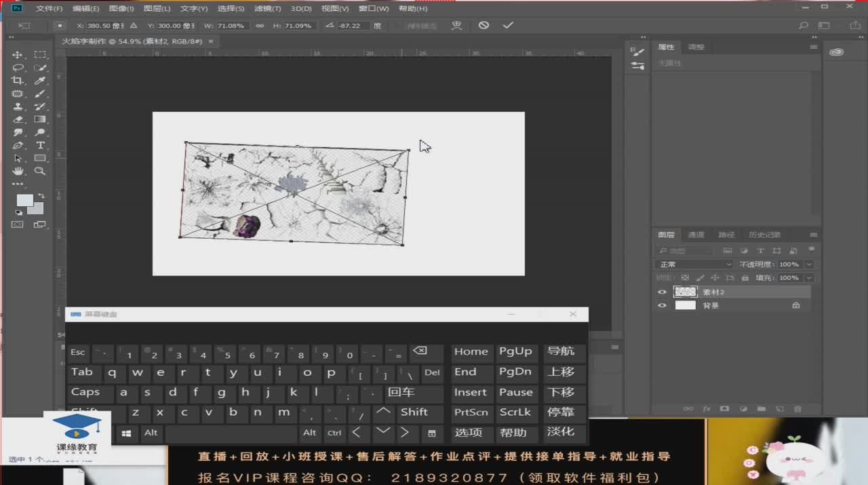Select the Path Selection tool
The image size is (868, 485).
pos(18,158)
